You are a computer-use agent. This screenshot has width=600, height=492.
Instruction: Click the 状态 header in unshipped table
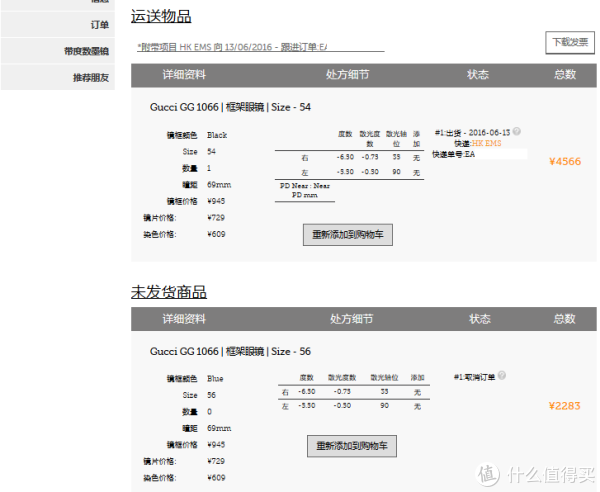coord(479,319)
